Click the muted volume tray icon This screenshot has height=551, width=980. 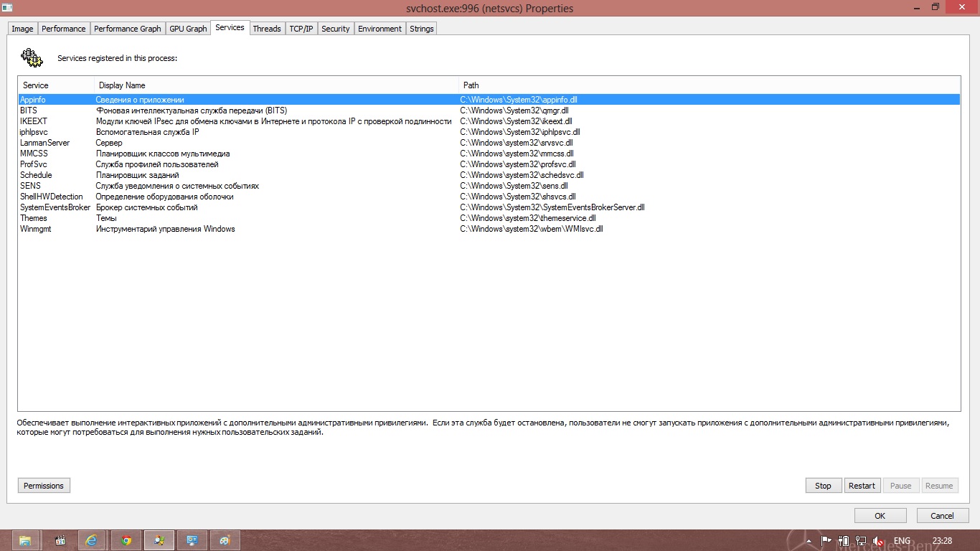[877, 541]
